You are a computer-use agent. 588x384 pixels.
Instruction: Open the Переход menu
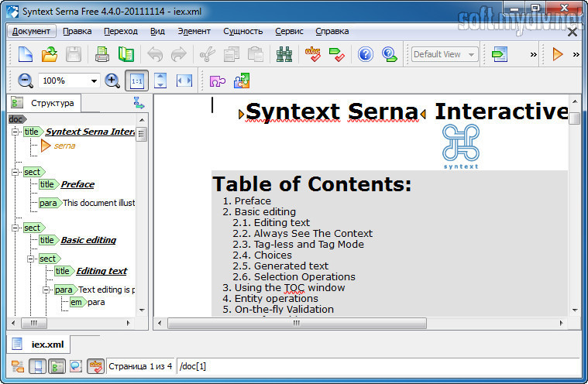pos(121,31)
